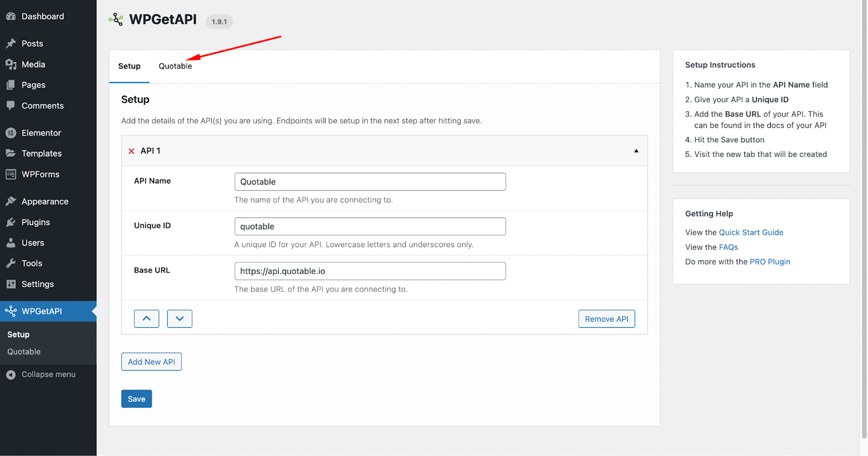868x456 pixels.
Task: Remove API 1 using red X icon
Action: (131, 151)
